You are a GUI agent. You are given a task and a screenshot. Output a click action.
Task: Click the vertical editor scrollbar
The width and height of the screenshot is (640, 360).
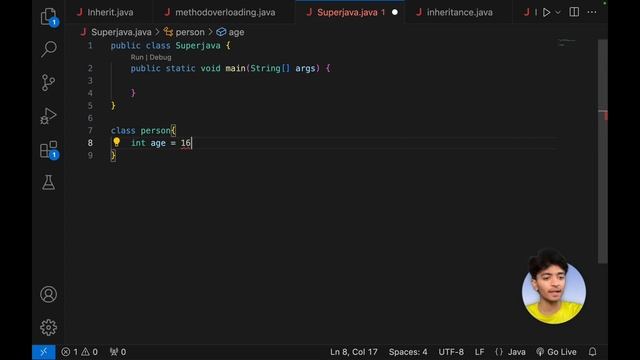pyautogui.click(x=603, y=151)
